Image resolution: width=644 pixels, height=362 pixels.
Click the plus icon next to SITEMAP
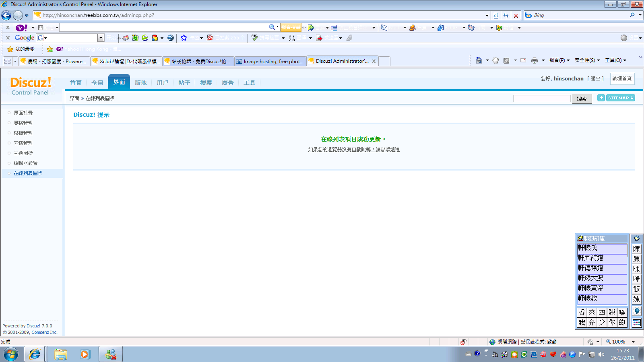click(x=601, y=98)
